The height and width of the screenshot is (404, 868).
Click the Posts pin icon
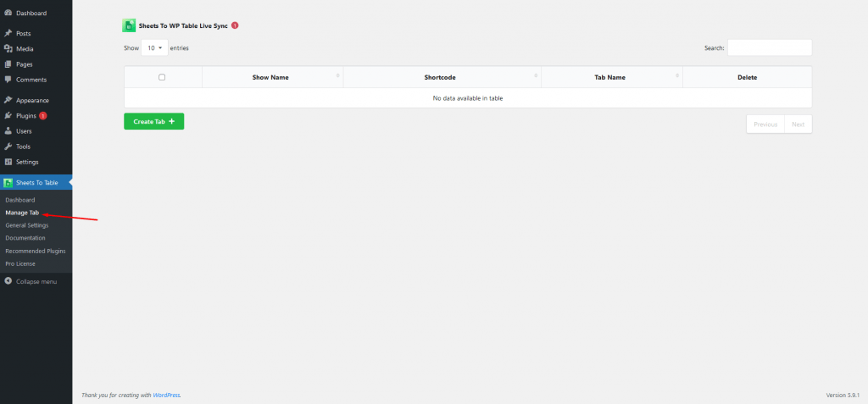click(8, 33)
